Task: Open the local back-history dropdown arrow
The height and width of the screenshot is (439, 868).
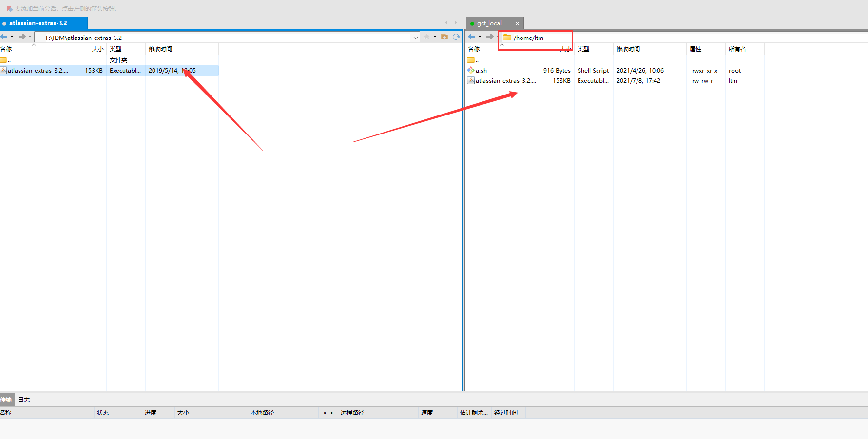Action: [12, 37]
